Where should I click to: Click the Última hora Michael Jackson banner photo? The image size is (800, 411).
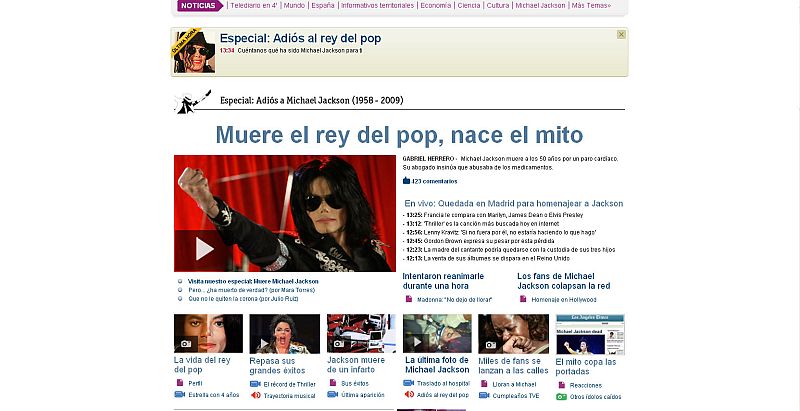tap(193, 51)
